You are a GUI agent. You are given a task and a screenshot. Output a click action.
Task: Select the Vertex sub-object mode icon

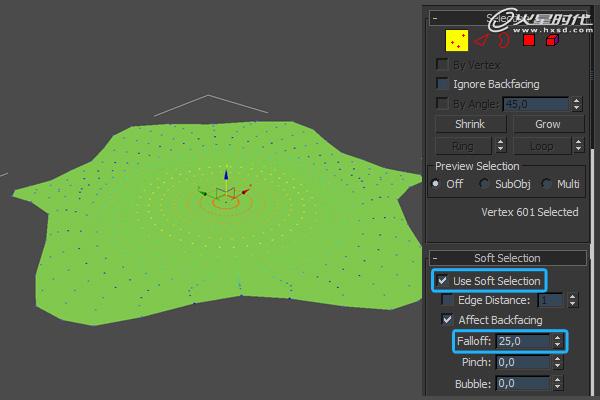[457, 41]
